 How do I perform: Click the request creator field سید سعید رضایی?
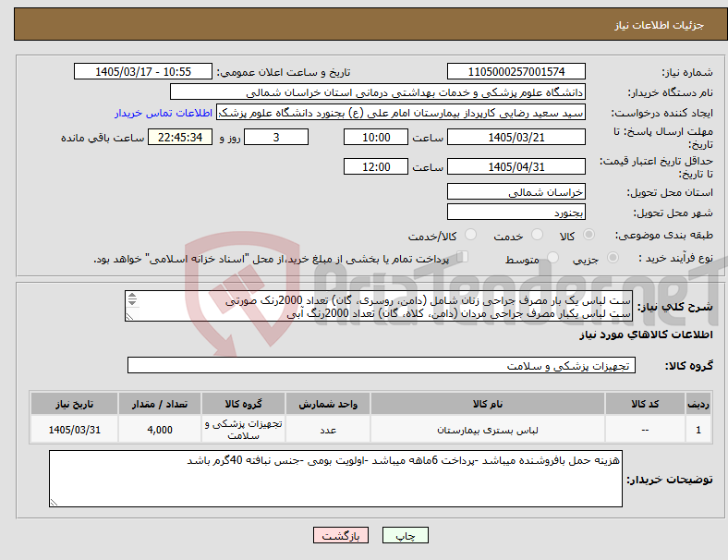401,113
